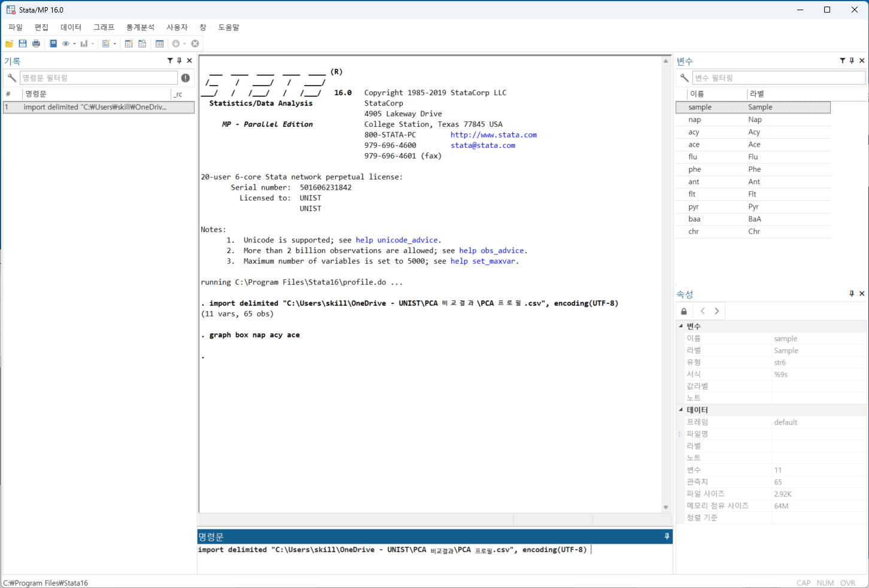This screenshot has height=588, width=869.
Task: Click results window scroll-down arrow
Action: [666, 507]
